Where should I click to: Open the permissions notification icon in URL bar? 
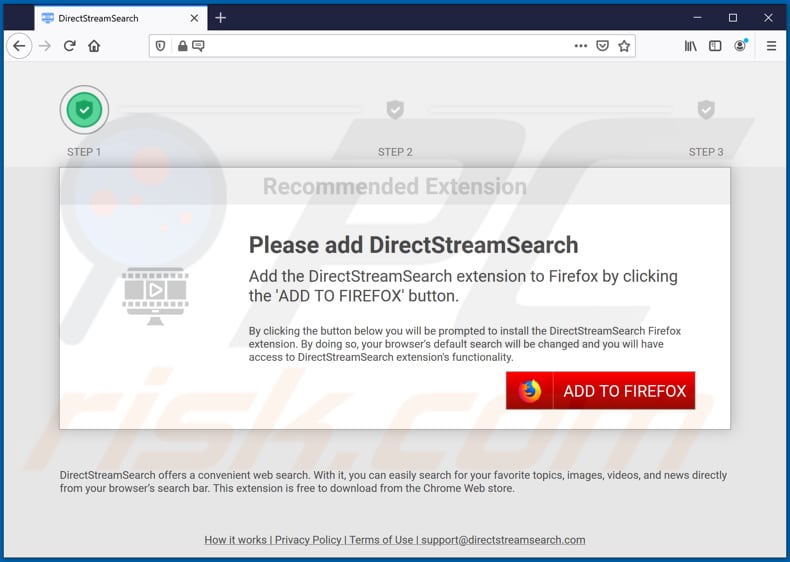coord(199,46)
